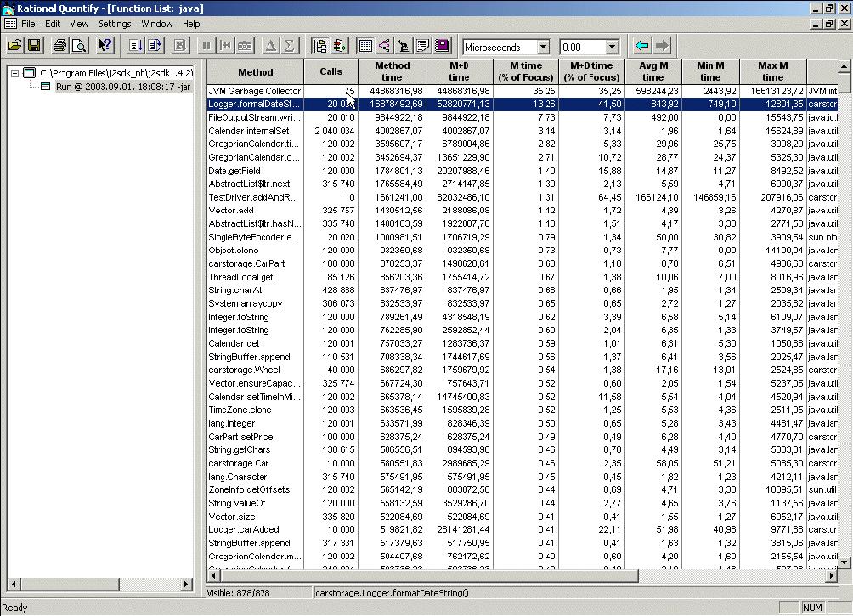
Task: Click the sigma (merge runs) icon
Action: 290,46
